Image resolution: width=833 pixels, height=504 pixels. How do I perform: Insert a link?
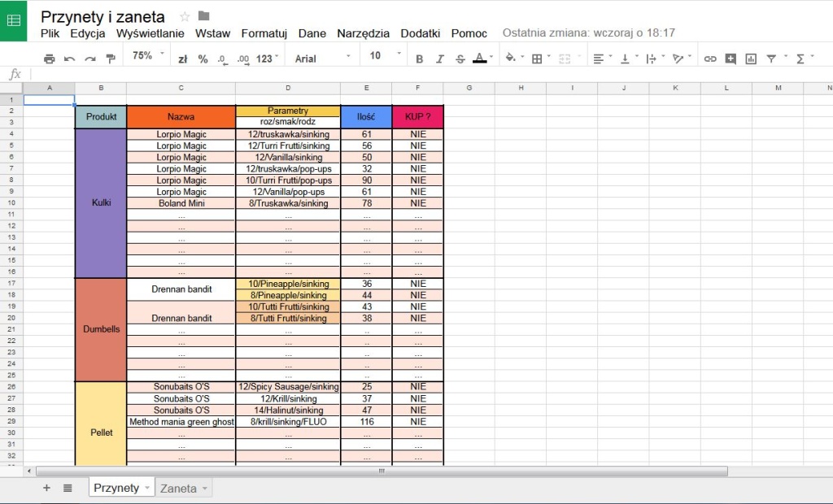[710, 59]
